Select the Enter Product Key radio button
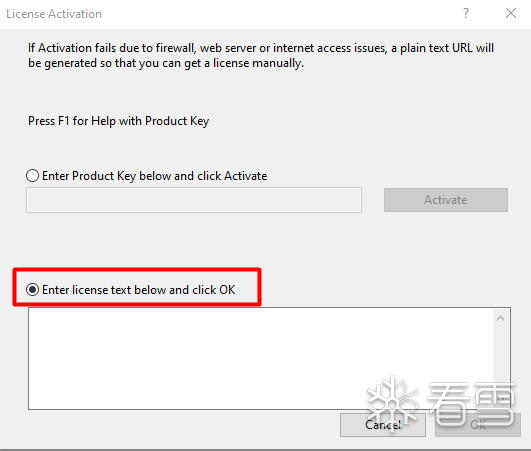Screen dimensions: 531x451 pos(33,176)
